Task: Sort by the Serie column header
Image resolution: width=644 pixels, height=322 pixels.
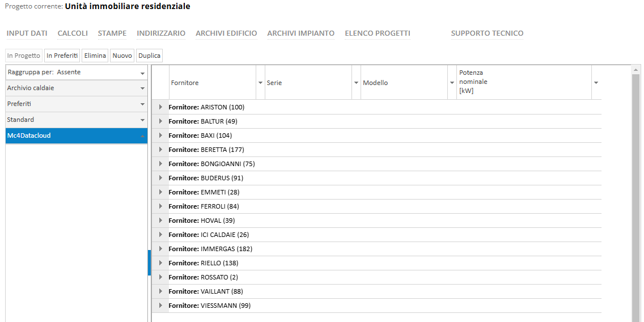Action: click(308, 83)
